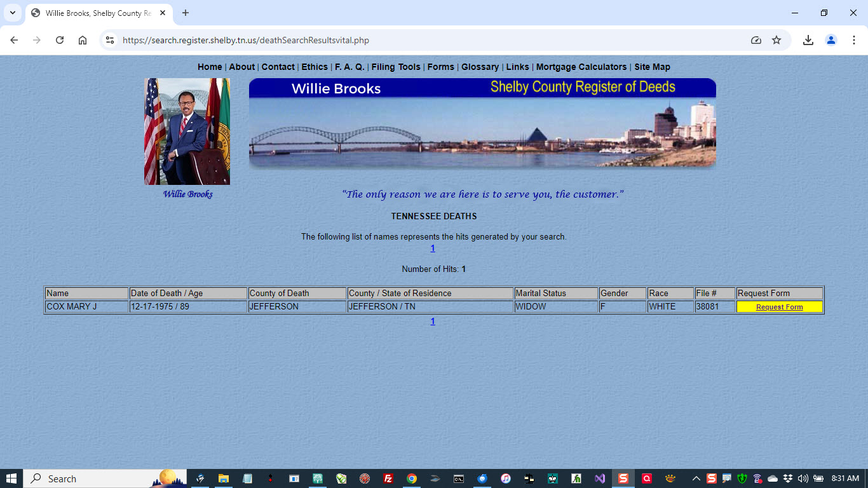Viewport: 868px width, 488px height.
Task: Click the Willie Brooks portrait photo
Action: pos(187,132)
